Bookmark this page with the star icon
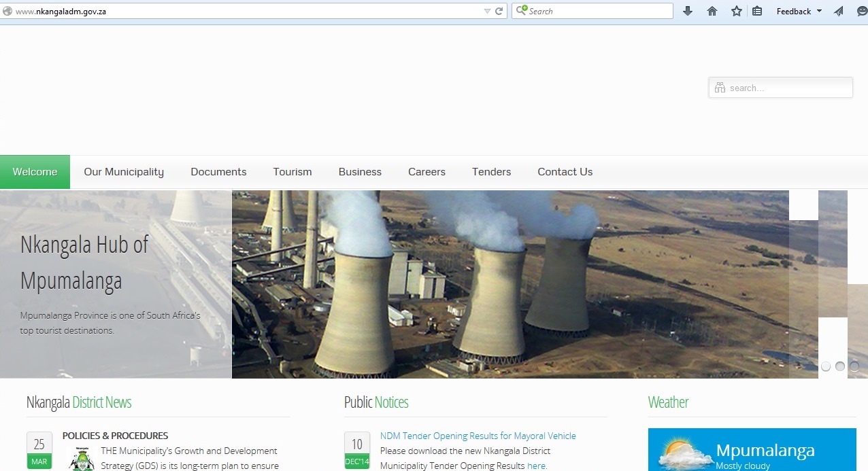The image size is (868, 471). click(737, 11)
